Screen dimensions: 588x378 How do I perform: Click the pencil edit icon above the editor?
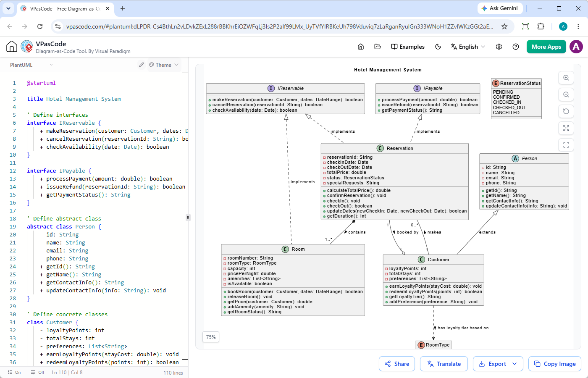[x=142, y=65]
